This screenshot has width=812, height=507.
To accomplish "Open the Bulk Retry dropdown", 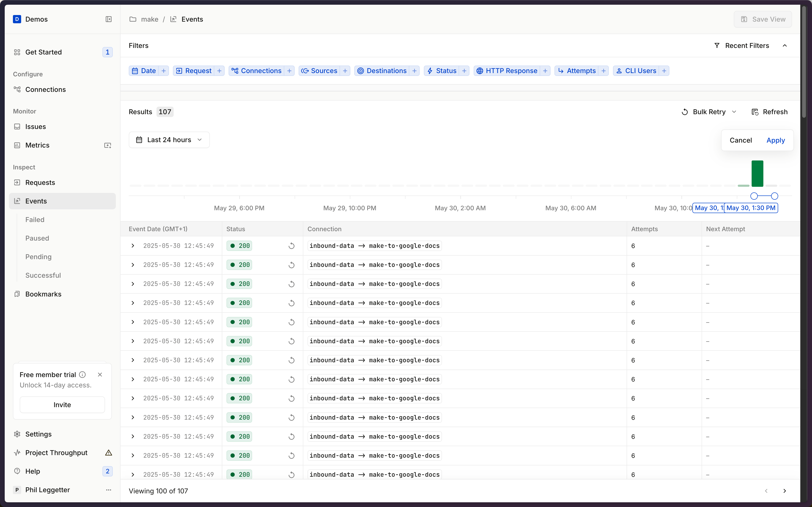I will [709, 112].
